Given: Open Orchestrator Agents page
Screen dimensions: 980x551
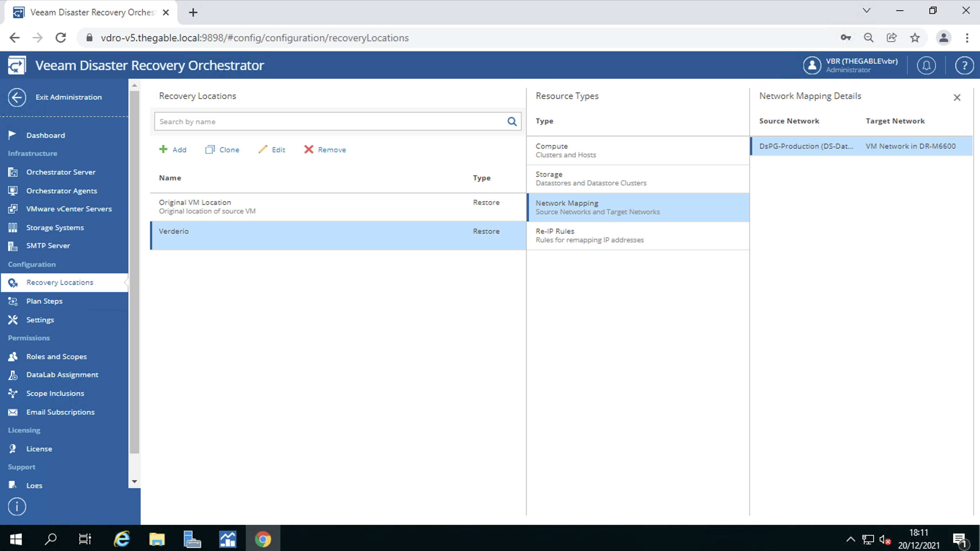Looking at the screenshot, I should point(61,191).
